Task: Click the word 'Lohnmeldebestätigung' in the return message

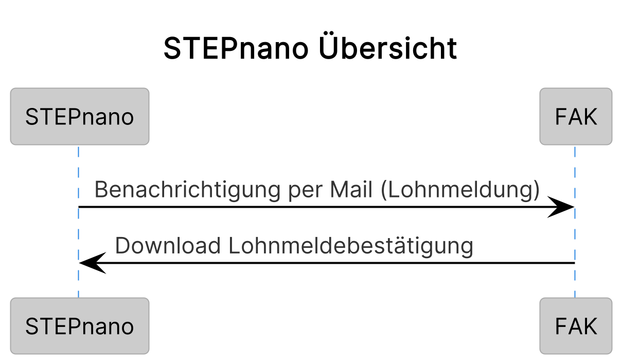Action: coord(350,246)
